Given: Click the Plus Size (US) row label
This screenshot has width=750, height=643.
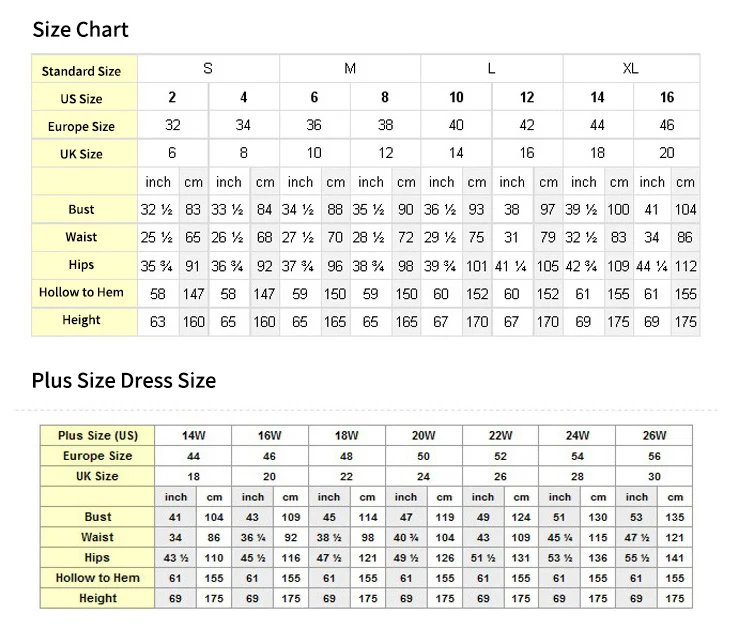Looking at the screenshot, I should (x=98, y=436).
